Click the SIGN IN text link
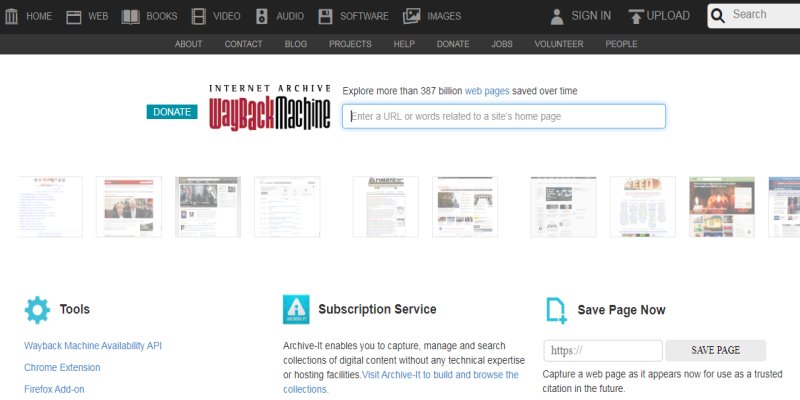Image resolution: width=800 pixels, height=400 pixels. (x=591, y=16)
